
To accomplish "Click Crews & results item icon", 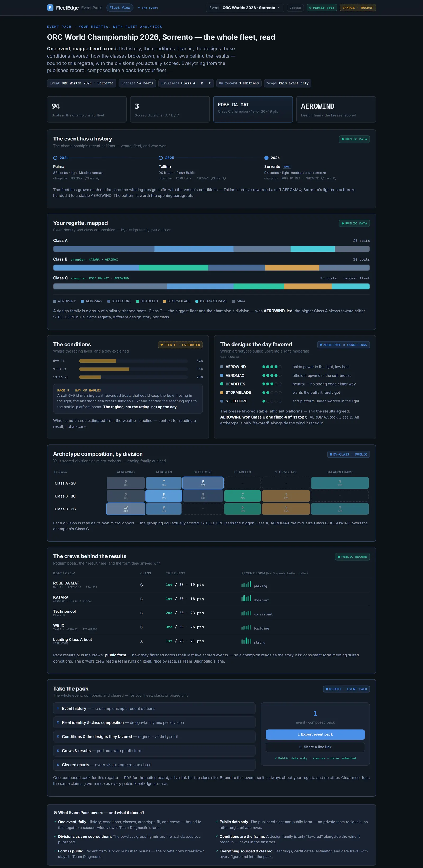I will 58,751.
